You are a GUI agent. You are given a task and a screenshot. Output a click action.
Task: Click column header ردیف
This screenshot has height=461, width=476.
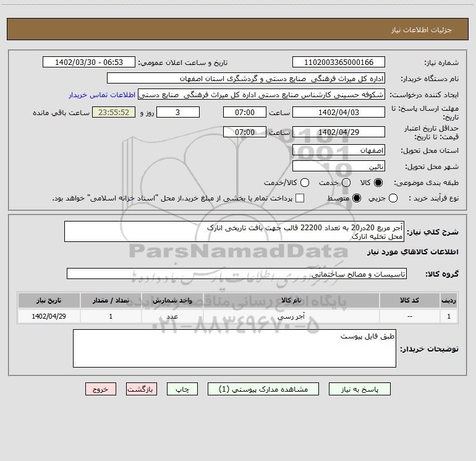pos(449,300)
